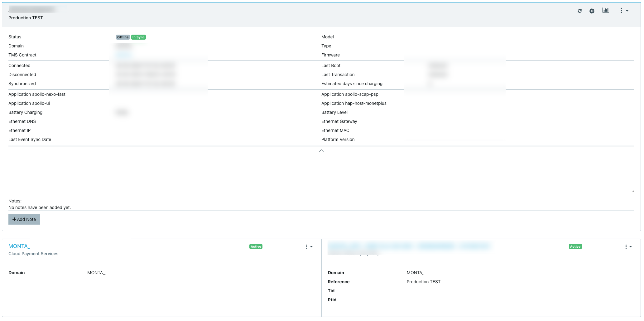This screenshot has height=321, width=644.
Task: Click the 'Ptid' field label
Action: click(332, 300)
